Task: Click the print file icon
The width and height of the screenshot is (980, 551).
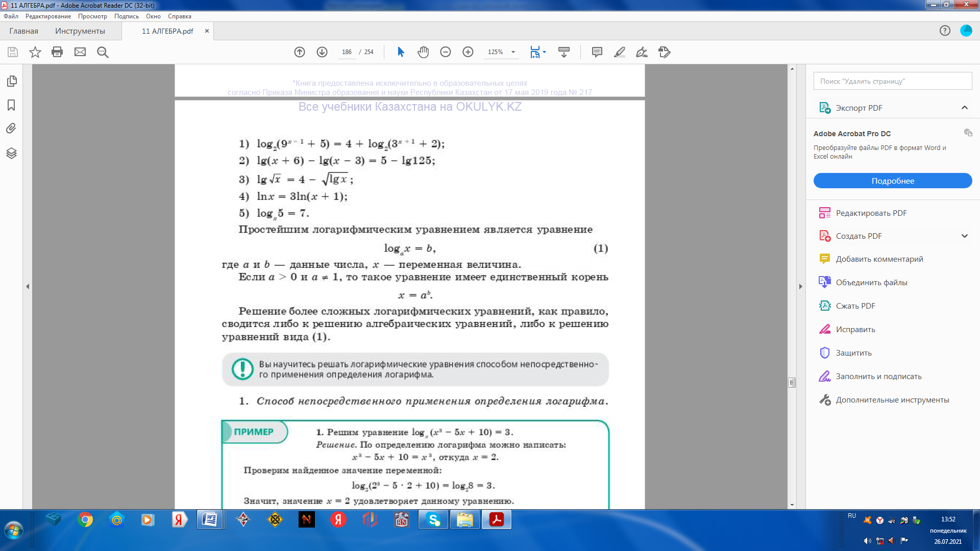Action: pyautogui.click(x=57, y=52)
